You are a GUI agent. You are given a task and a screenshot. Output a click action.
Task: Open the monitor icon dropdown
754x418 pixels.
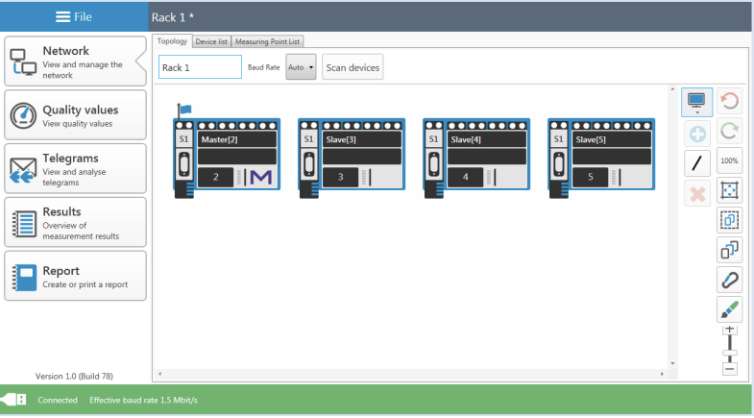[x=697, y=102]
